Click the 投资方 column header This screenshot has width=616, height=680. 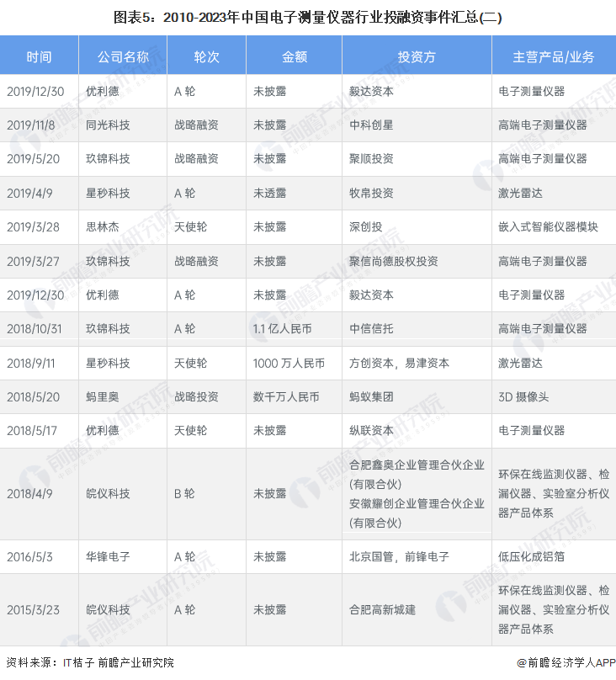(417, 57)
